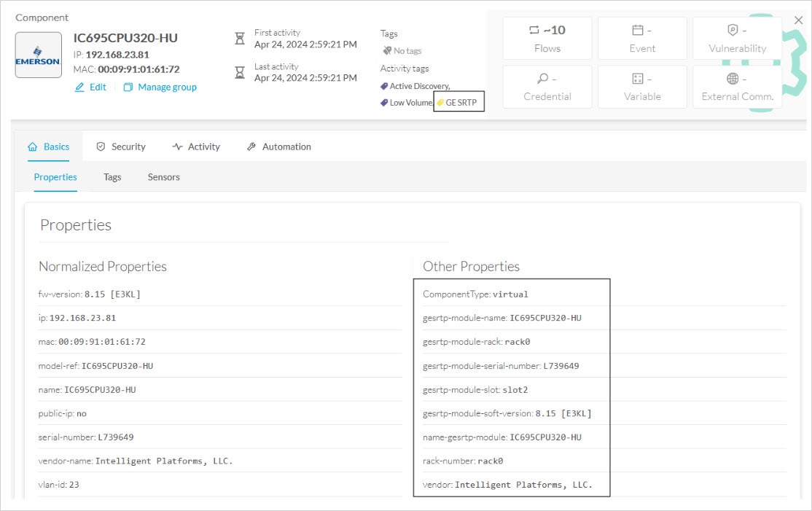Click the IC695CPU320-HU component title

point(125,38)
